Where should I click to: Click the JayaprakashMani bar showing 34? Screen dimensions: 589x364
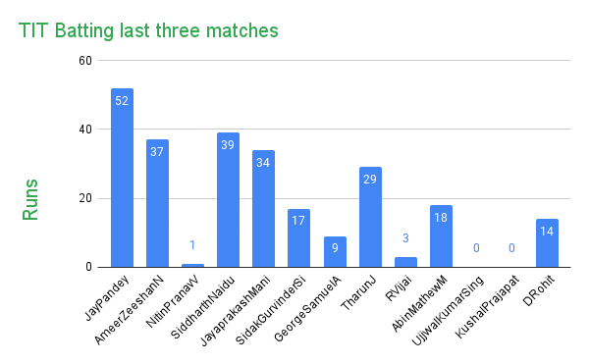[263, 209]
